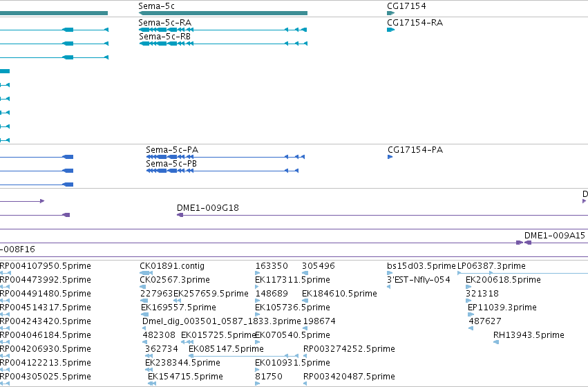The width and height of the screenshot is (588, 387).
Task: Click the CK02567.3prime label
Action: pos(175,280)
